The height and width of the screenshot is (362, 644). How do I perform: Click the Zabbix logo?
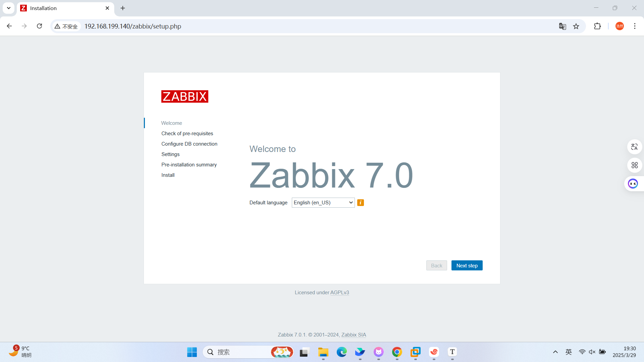click(184, 96)
